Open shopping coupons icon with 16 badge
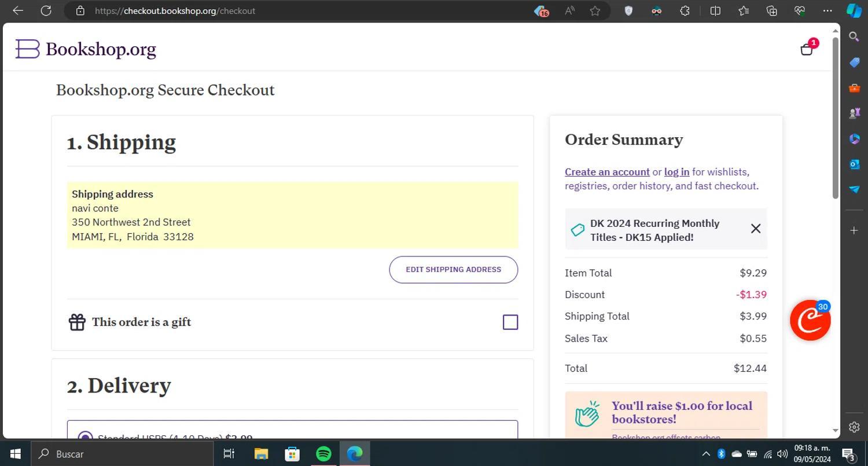868x466 pixels. 541,10
